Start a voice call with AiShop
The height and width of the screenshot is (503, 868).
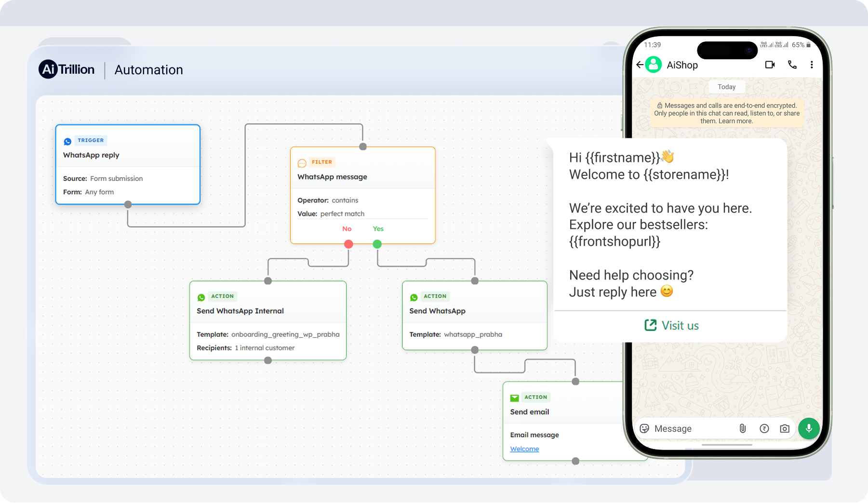click(792, 65)
